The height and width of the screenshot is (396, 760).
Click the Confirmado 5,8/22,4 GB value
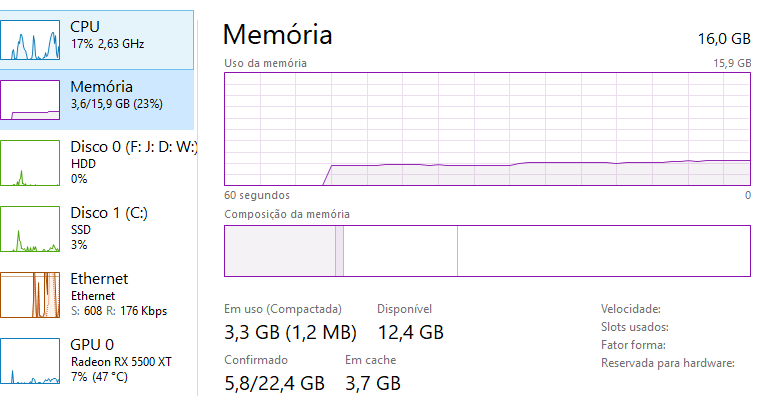[274, 383]
